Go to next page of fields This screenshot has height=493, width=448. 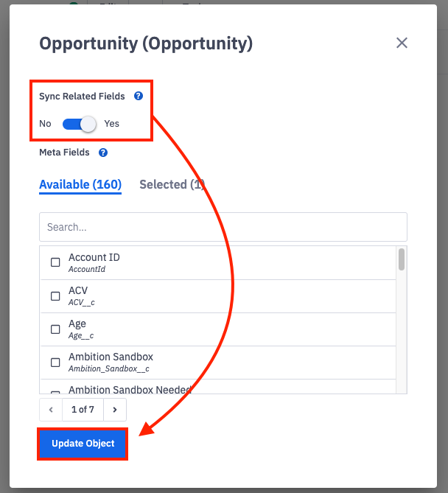click(115, 409)
